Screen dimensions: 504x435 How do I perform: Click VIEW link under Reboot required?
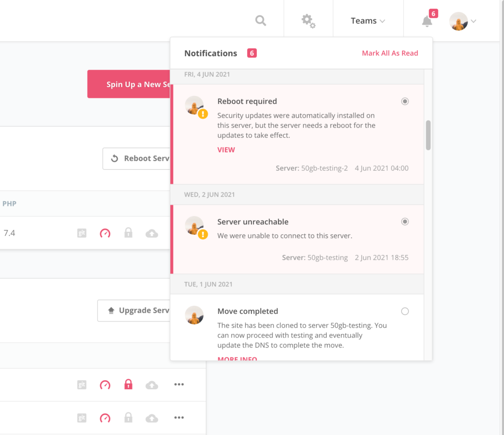[226, 150]
